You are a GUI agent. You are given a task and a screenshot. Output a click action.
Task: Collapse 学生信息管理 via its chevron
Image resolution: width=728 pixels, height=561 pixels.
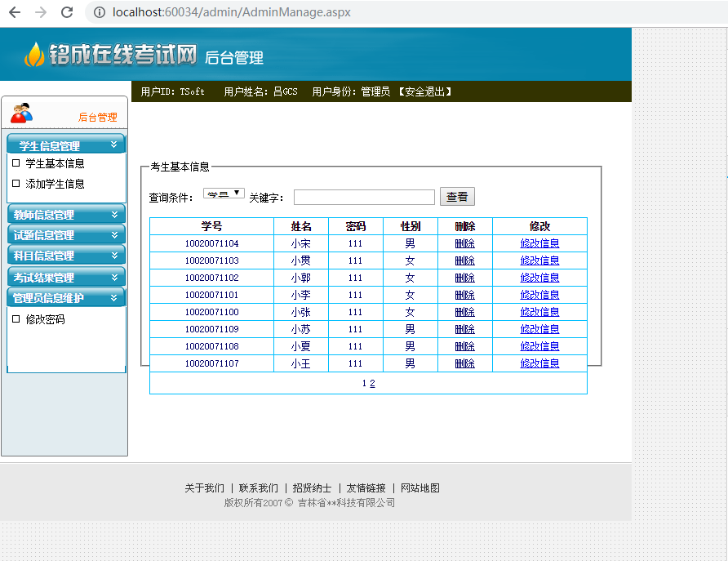[x=114, y=145]
